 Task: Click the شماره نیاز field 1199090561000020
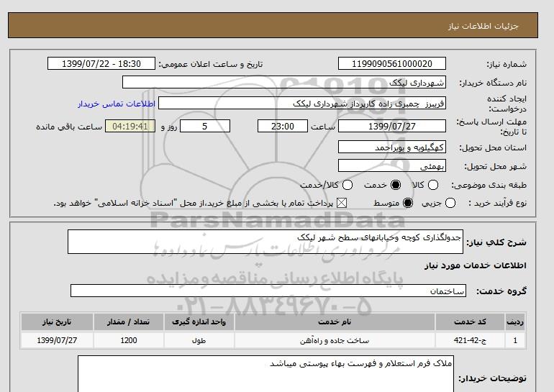pyautogui.click(x=392, y=64)
